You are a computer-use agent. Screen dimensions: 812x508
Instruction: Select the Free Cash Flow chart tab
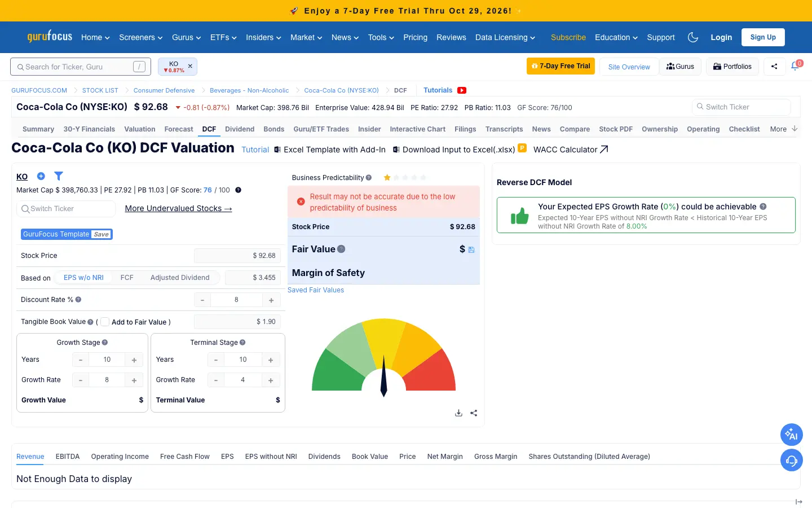(185, 457)
